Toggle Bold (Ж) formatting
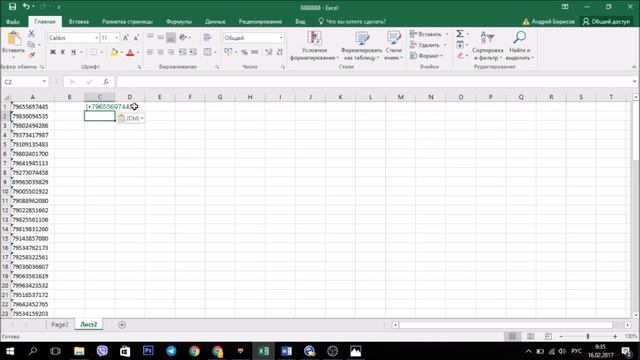The height and width of the screenshot is (360, 640). 53,52
